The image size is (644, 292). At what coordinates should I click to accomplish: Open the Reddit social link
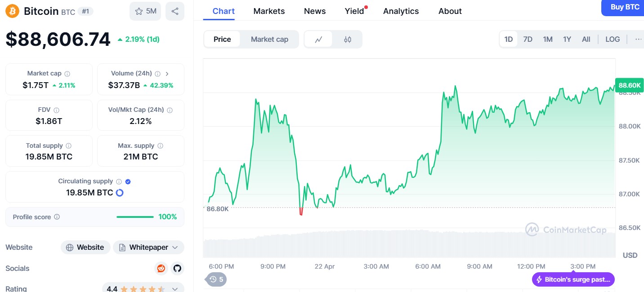[x=161, y=268]
